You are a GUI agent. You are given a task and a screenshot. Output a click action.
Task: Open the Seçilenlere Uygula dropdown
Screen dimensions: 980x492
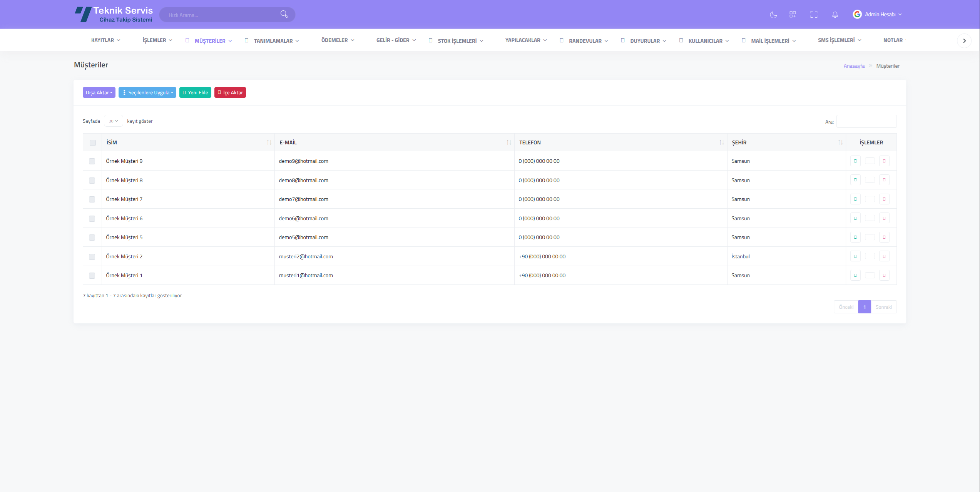click(x=147, y=93)
